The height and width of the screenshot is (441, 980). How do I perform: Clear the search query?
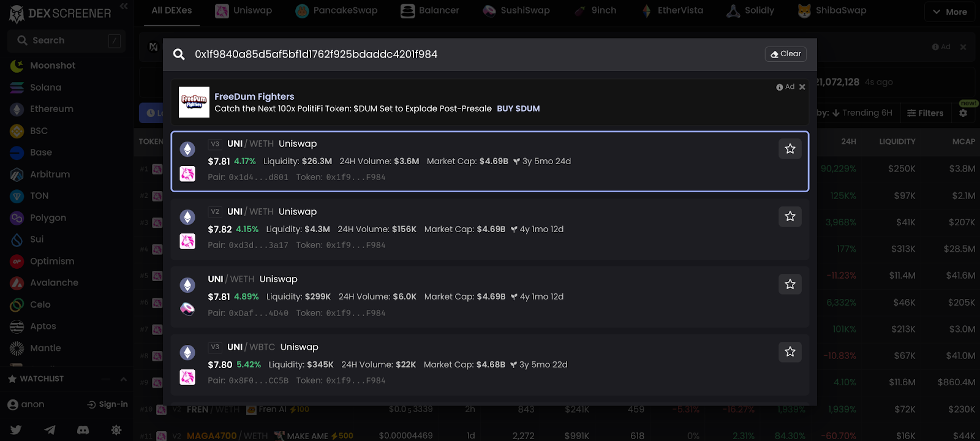(786, 54)
